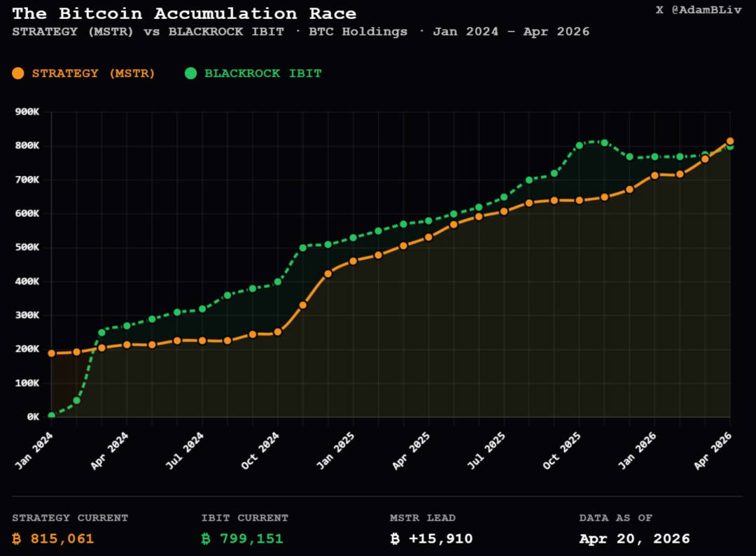756x556 pixels.
Task: Click the Jan 2024 x-axis label
Action: tap(34, 450)
